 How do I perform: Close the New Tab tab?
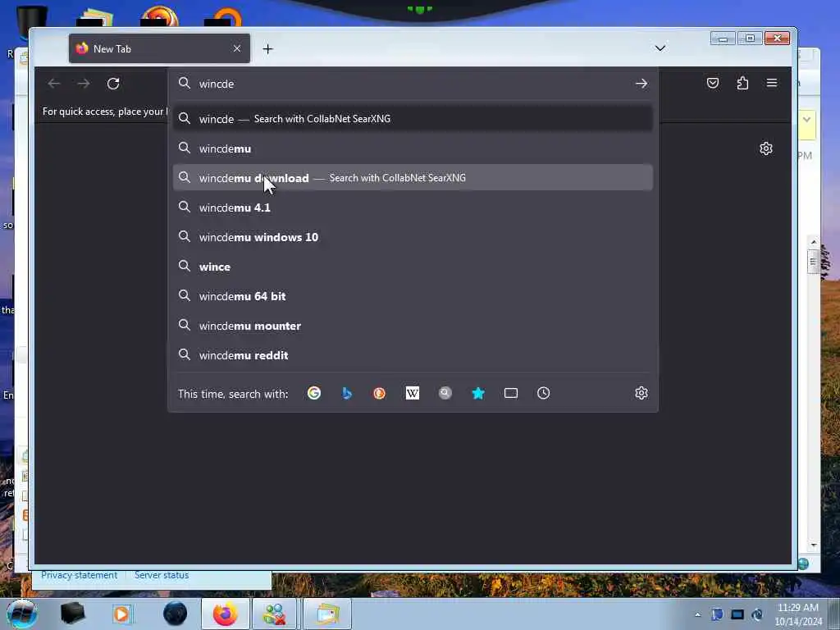237,48
